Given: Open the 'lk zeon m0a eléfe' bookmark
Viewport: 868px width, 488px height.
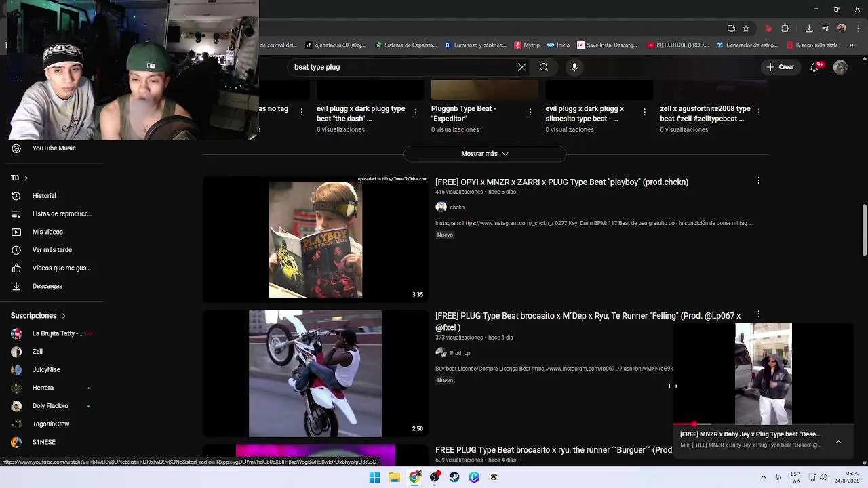Looking at the screenshot, I should (812, 45).
